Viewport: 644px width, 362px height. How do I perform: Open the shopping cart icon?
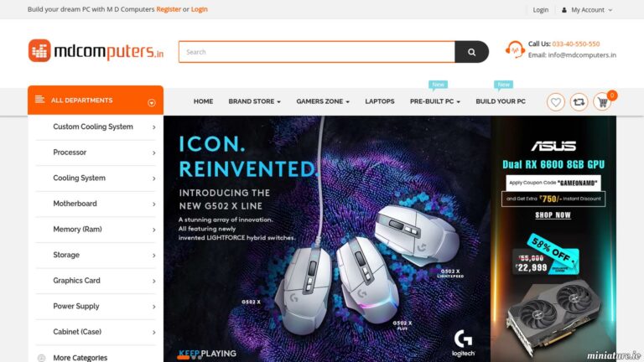click(x=602, y=101)
